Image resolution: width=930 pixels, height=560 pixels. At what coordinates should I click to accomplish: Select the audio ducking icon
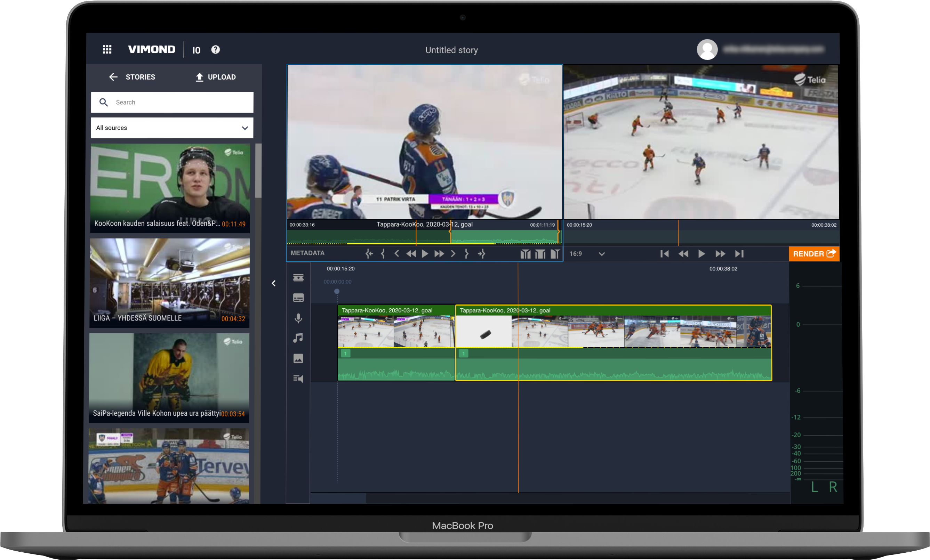pos(298,379)
